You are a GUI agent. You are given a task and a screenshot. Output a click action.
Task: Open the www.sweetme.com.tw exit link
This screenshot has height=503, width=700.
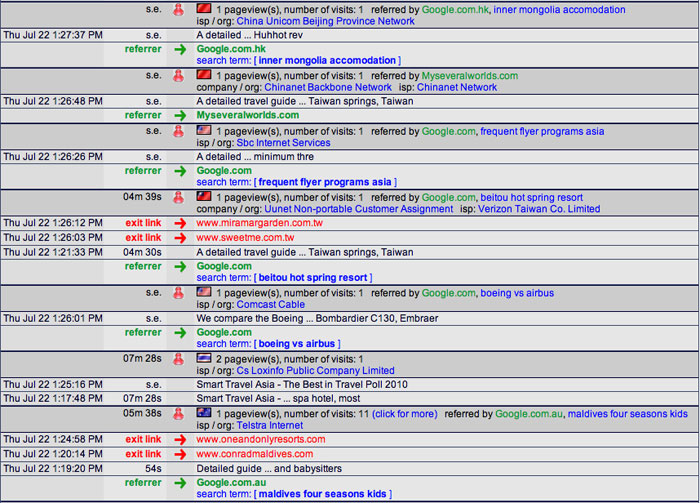pyautogui.click(x=245, y=238)
